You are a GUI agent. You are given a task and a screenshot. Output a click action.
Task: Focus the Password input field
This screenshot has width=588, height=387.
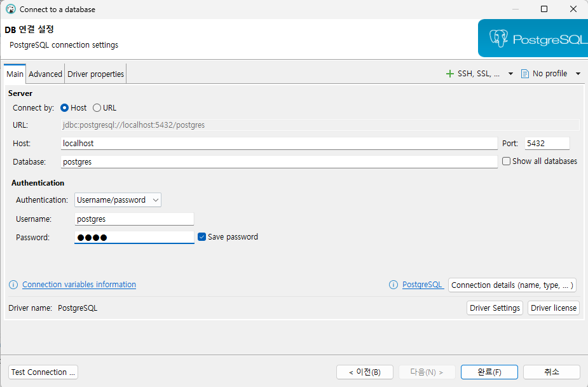[x=134, y=238]
